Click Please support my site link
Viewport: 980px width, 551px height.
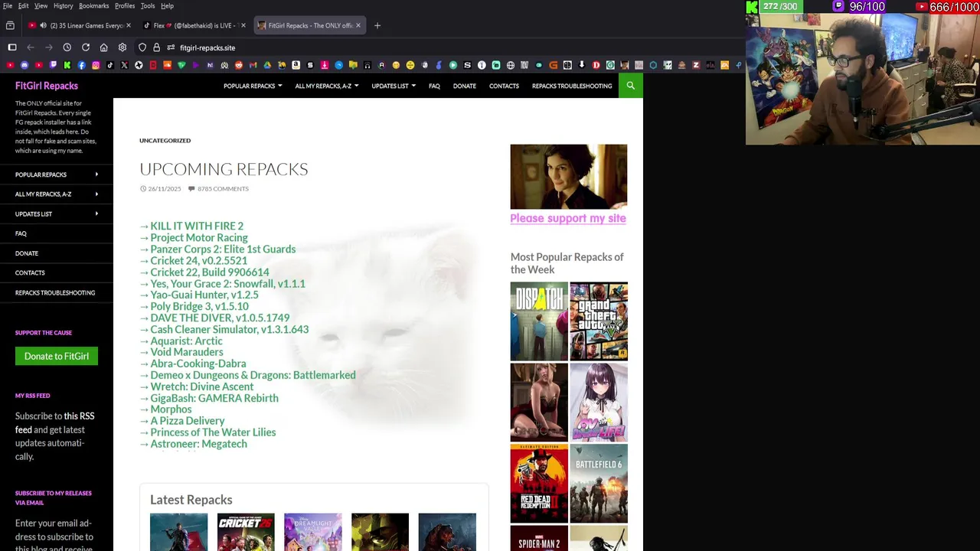[568, 218]
